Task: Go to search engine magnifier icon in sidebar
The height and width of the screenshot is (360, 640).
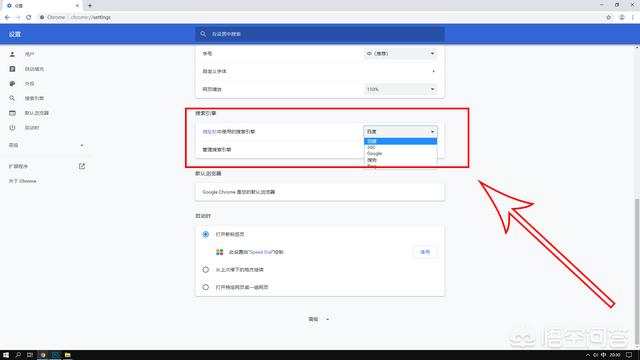Action: (x=12, y=98)
